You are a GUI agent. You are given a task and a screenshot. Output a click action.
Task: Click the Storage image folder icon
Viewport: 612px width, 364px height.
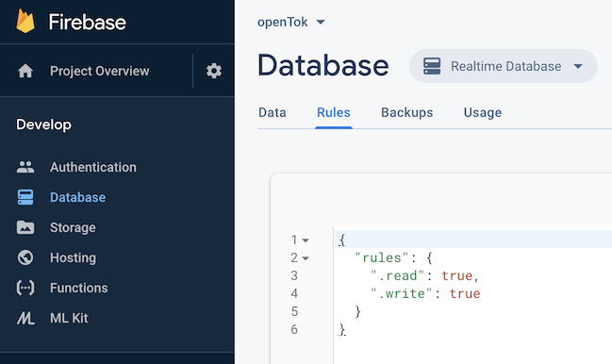(x=25, y=227)
